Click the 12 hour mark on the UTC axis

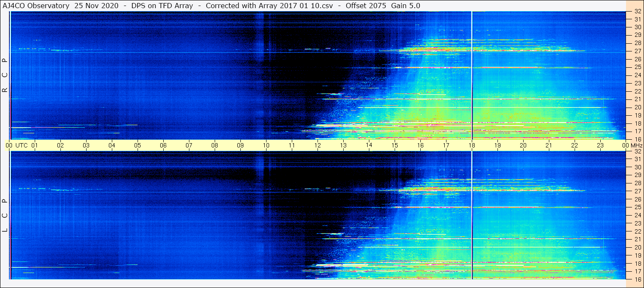coord(318,145)
